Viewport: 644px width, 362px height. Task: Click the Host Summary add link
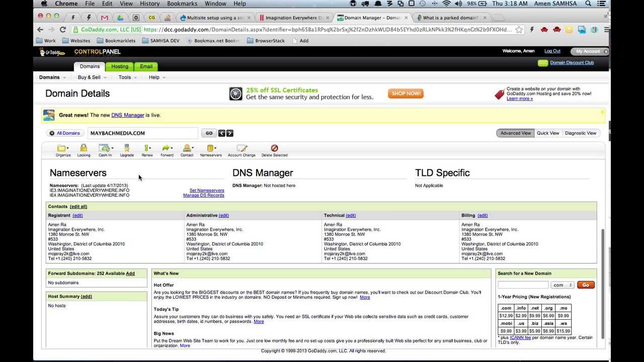pyautogui.click(x=87, y=297)
